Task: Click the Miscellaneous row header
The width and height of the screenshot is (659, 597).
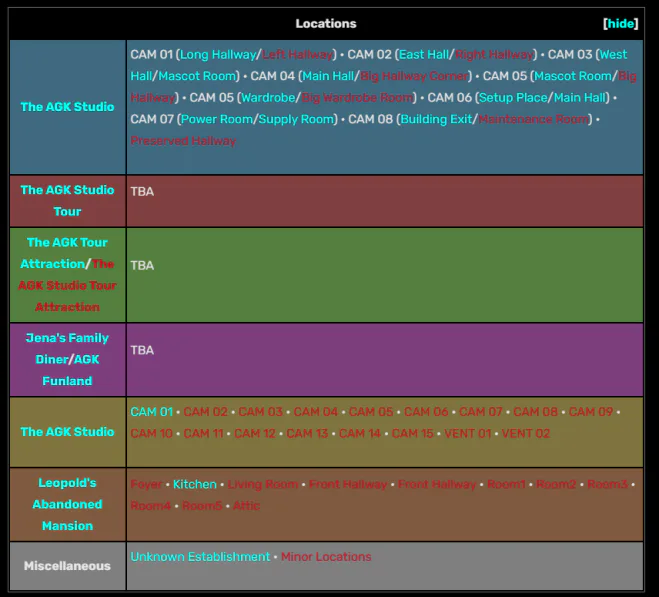Action: (67, 566)
